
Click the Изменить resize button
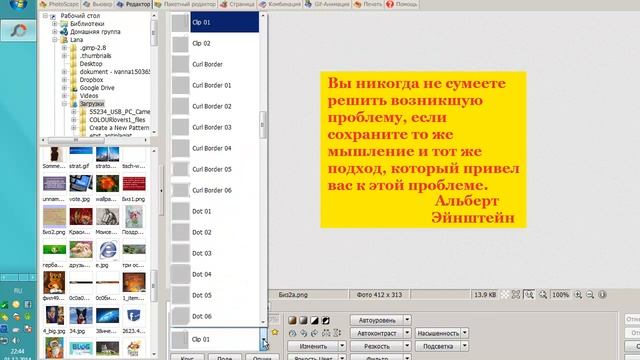(313, 346)
